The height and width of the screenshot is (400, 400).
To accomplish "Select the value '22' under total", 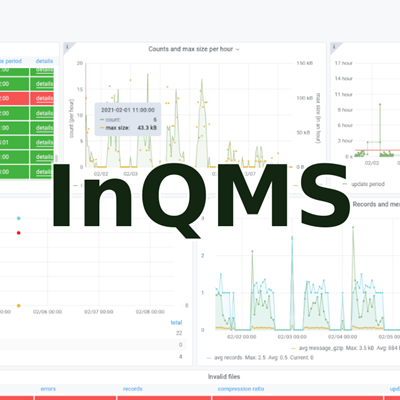I will coord(179,333).
